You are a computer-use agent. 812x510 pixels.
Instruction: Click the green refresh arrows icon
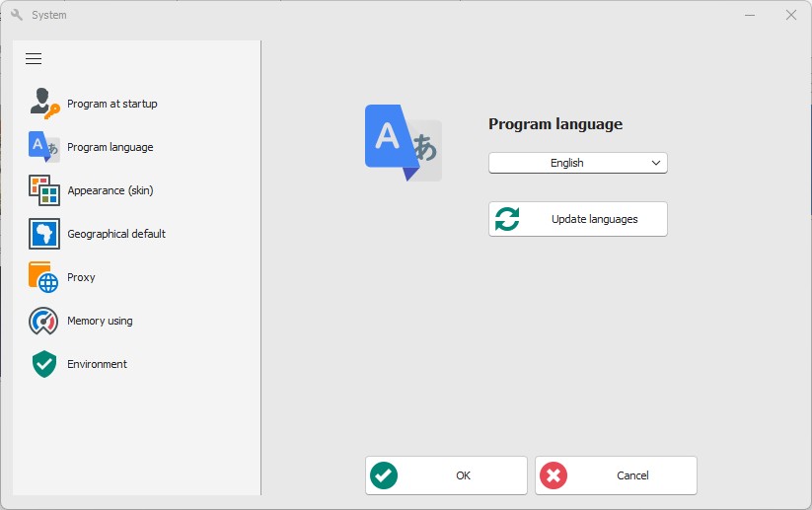point(507,219)
